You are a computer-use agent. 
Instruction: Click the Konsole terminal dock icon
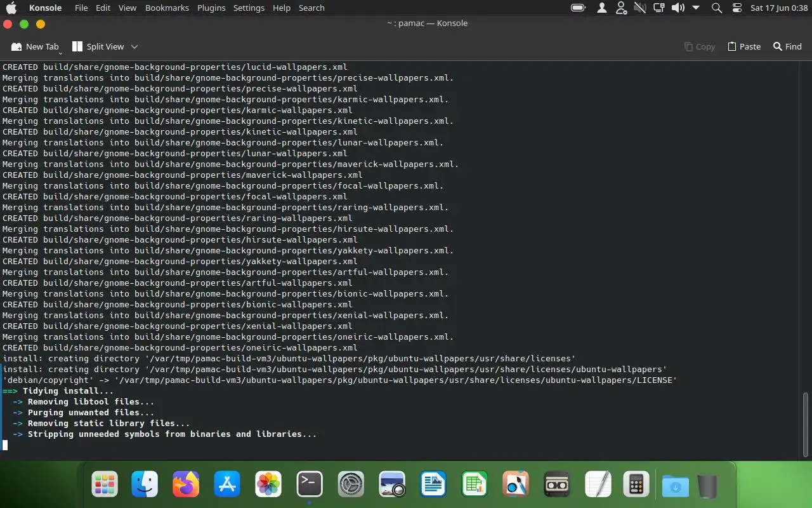coord(310,485)
